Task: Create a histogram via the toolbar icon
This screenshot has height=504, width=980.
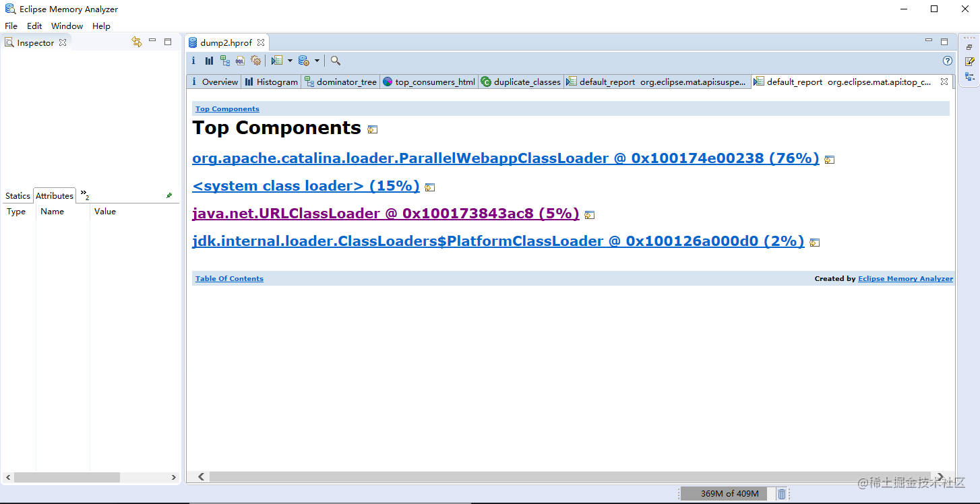Action: [x=209, y=61]
